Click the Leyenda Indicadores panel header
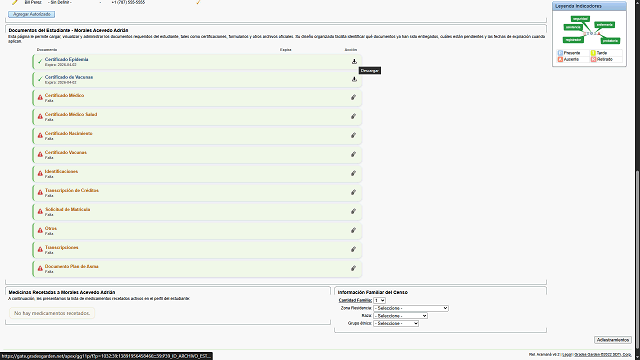This screenshot has height=360, width=640. (589, 6)
